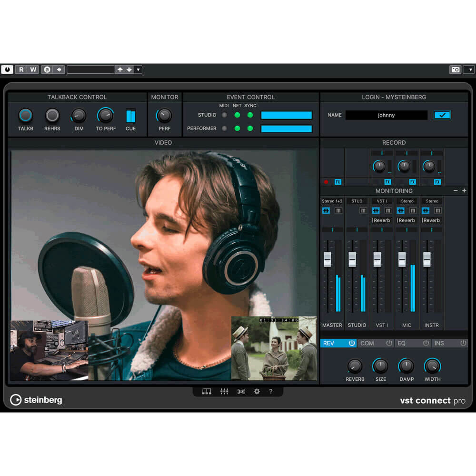Click the FX button on the record channel

tap(338, 182)
